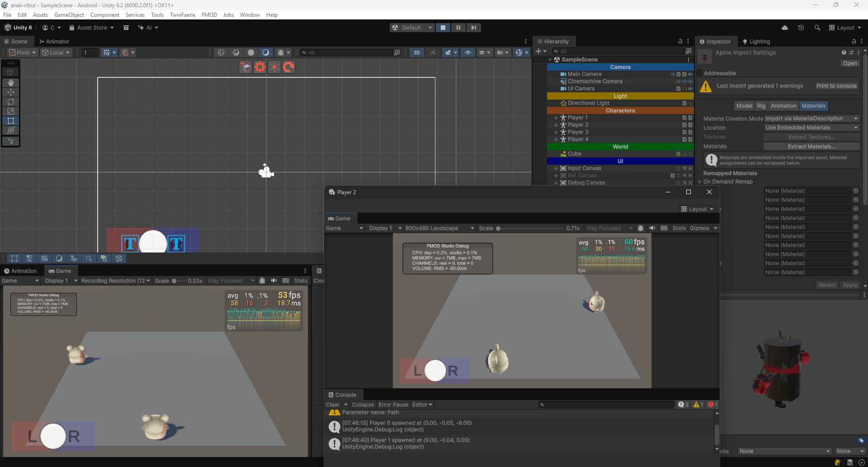Open the Local orientation dropdown
The image size is (868, 467).
click(56, 52)
